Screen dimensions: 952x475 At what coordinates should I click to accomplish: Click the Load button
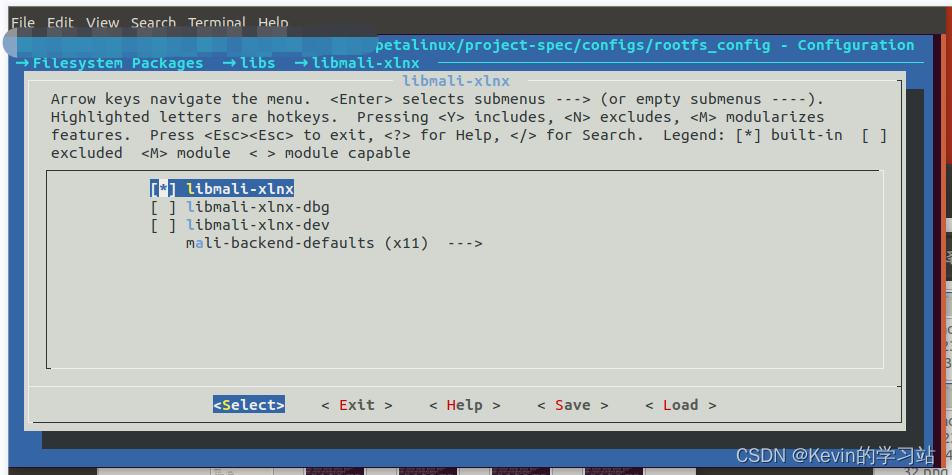pos(681,405)
